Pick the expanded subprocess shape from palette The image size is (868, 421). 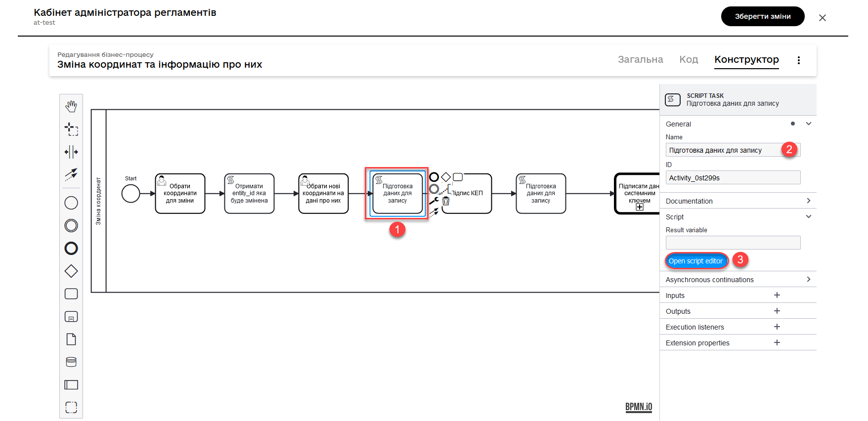pos(71,317)
